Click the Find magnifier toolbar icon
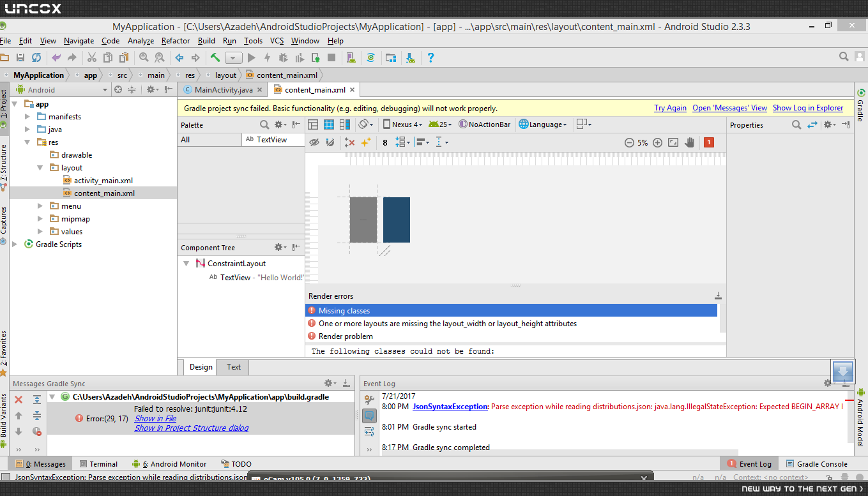The width and height of the screenshot is (868, 496). 144,57
